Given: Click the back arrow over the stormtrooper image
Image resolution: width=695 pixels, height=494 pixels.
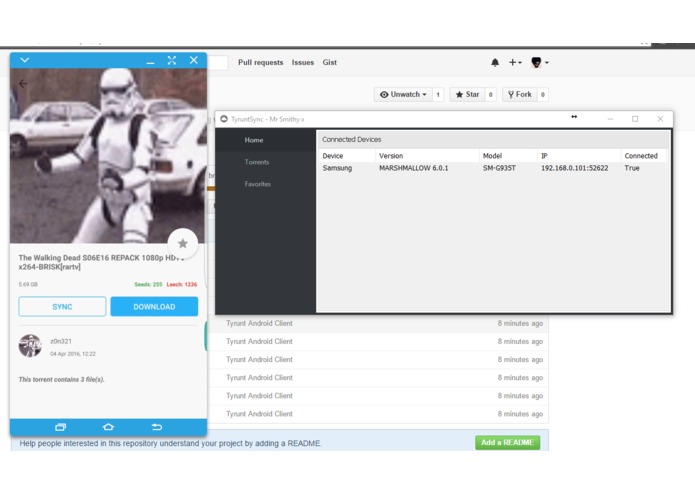Looking at the screenshot, I should click(x=23, y=84).
